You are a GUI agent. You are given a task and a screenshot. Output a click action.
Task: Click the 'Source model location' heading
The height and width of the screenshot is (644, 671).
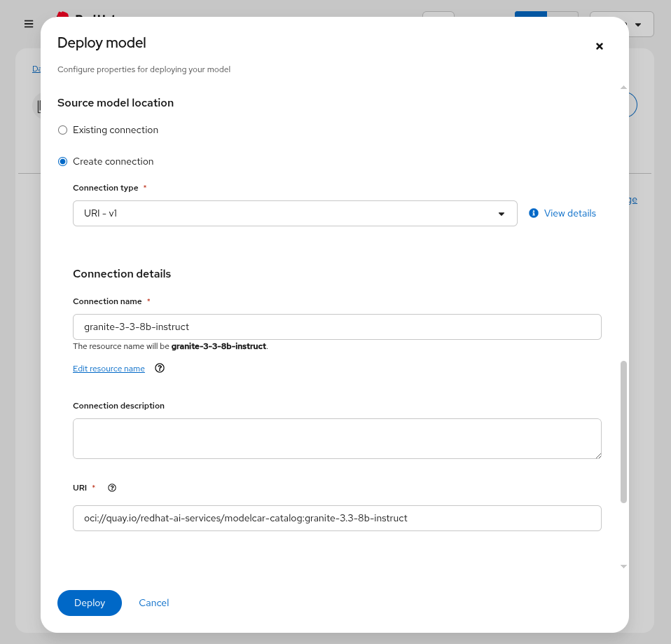[x=116, y=103]
